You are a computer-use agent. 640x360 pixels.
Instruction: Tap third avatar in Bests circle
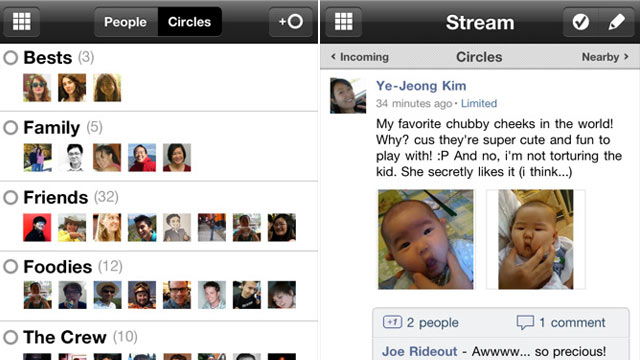pos(107,87)
